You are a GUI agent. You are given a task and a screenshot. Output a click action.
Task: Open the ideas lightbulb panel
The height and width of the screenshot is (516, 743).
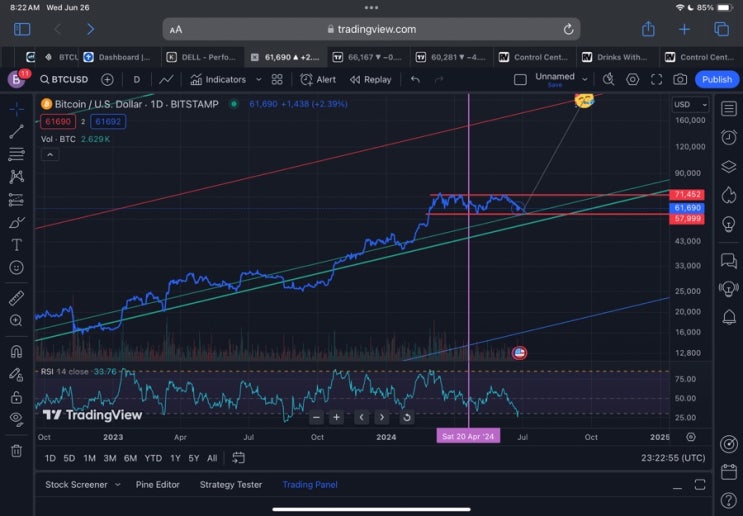point(728,223)
